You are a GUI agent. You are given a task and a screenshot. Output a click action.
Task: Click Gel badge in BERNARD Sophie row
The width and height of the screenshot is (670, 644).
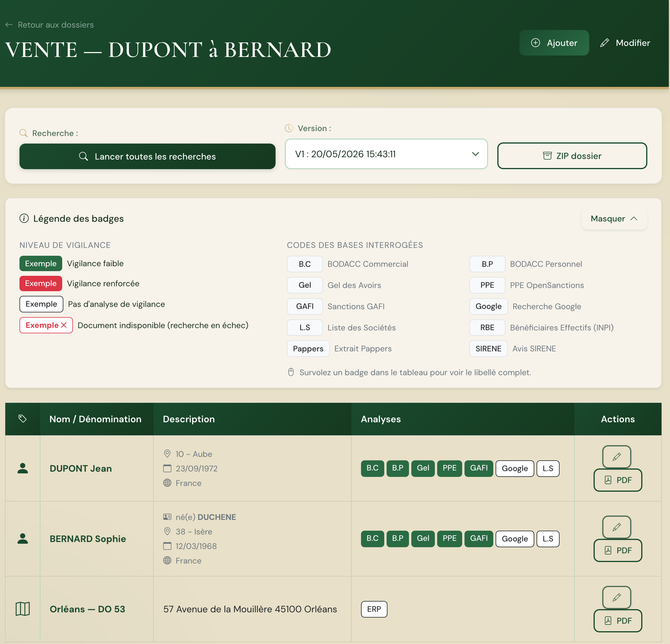[423, 539]
